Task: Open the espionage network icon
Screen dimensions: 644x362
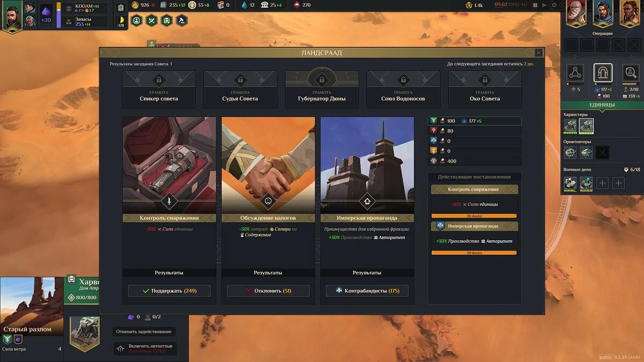Action: coord(575,72)
